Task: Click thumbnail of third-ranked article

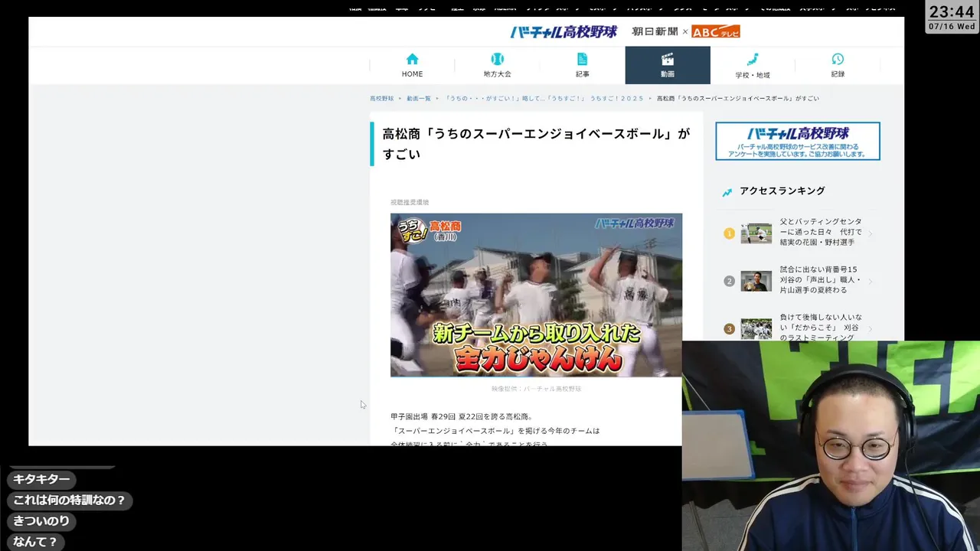Action: click(x=756, y=329)
